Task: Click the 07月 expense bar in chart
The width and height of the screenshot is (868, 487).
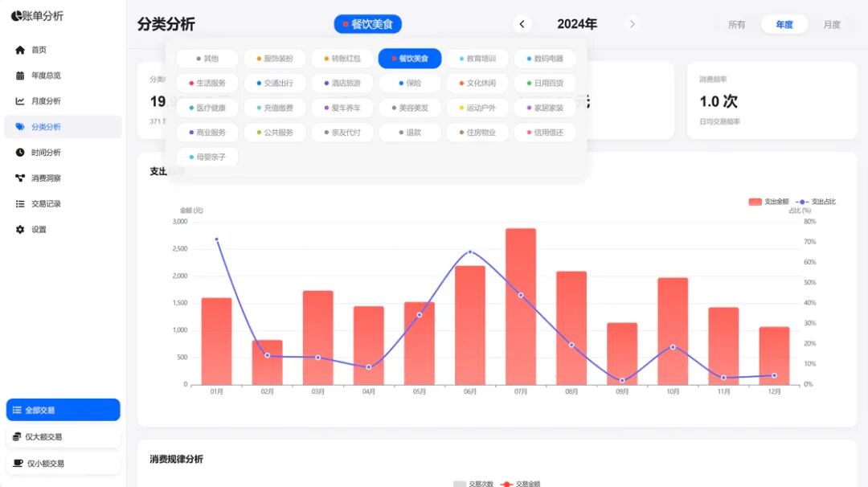Action: click(521, 307)
